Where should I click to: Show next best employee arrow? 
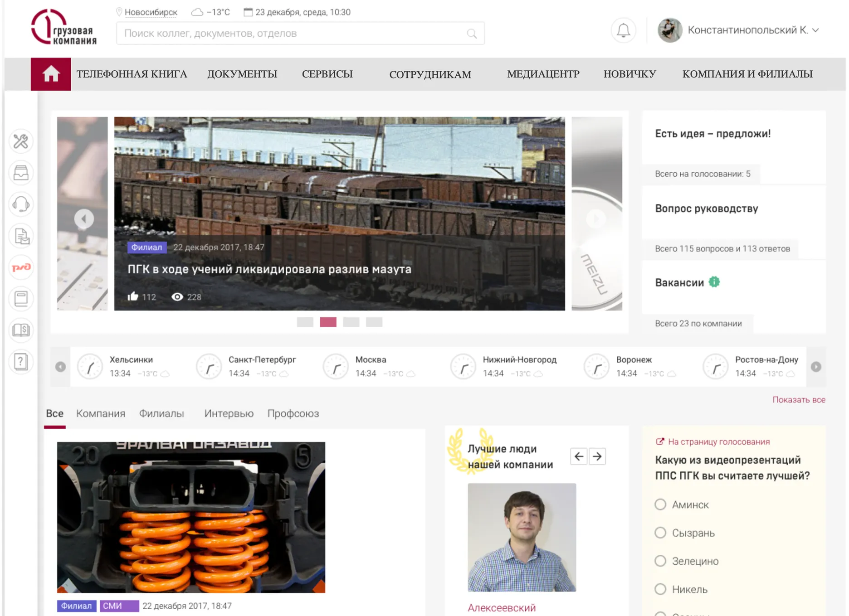click(597, 456)
